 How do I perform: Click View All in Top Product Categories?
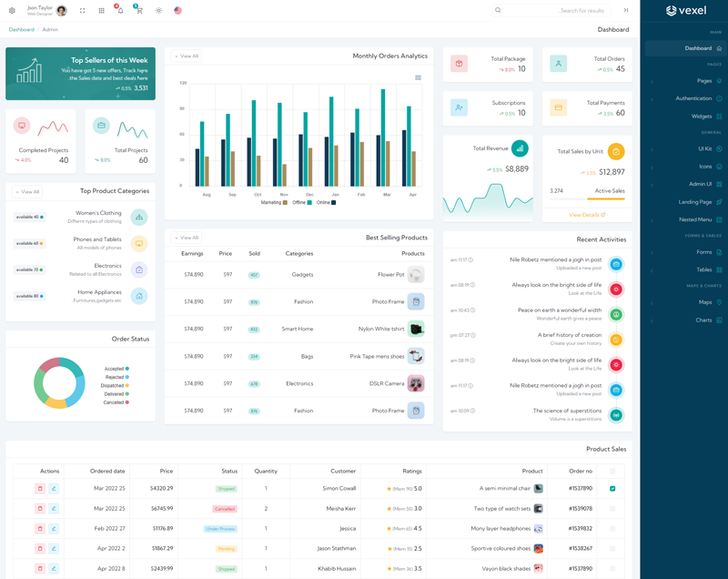coord(27,192)
